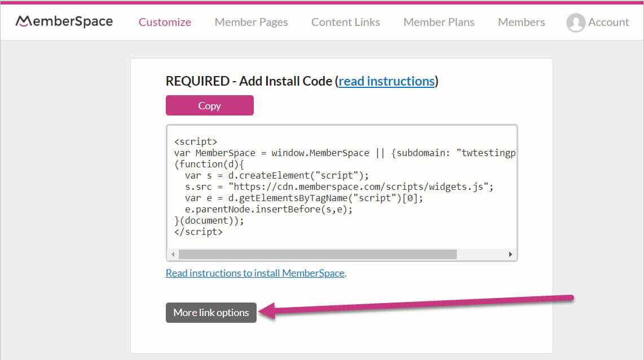Open 'Read instructions to install MemberSpace' link
Screen dimensions: 644x360
click(255, 273)
